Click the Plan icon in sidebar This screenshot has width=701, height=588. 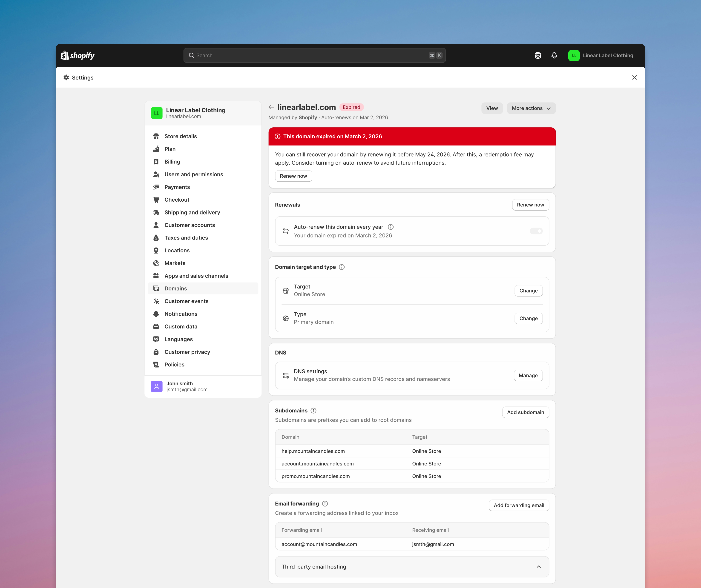pyautogui.click(x=156, y=149)
